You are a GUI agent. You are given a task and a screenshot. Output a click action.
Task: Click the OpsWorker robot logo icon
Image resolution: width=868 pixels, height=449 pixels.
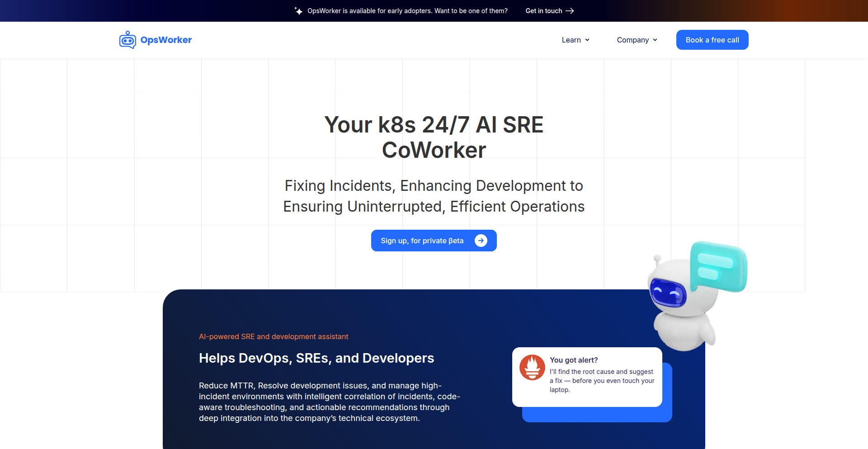(x=127, y=40)
